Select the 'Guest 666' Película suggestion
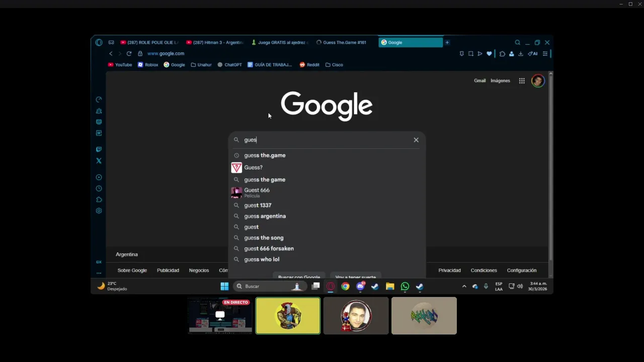Viewport: 644px width, 362px height. pos(327,193)
